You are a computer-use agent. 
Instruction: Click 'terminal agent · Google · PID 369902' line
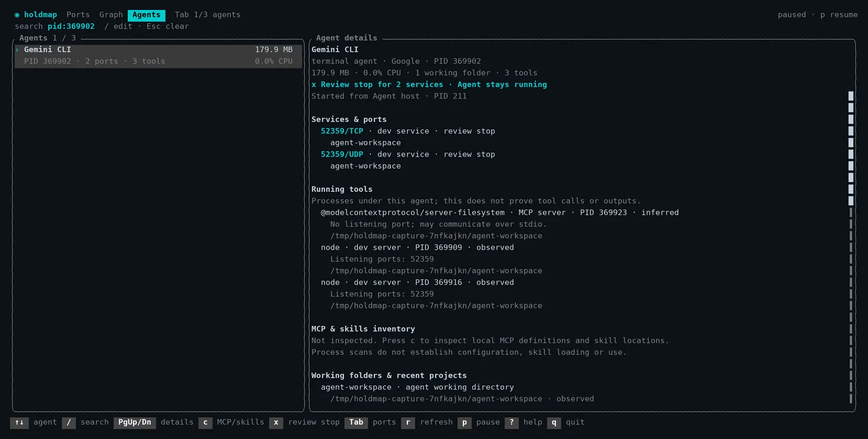396,61
